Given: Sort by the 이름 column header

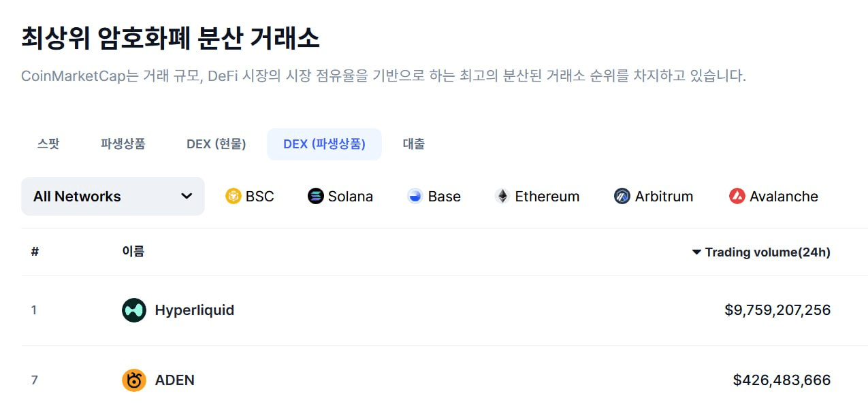Looking at the screenshot, I should (133, 252).
